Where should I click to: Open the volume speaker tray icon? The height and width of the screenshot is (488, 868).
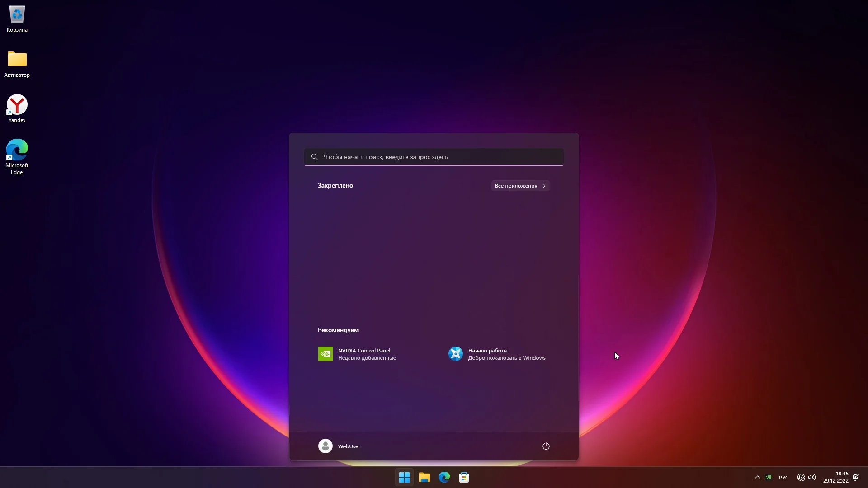click(812, 477)
